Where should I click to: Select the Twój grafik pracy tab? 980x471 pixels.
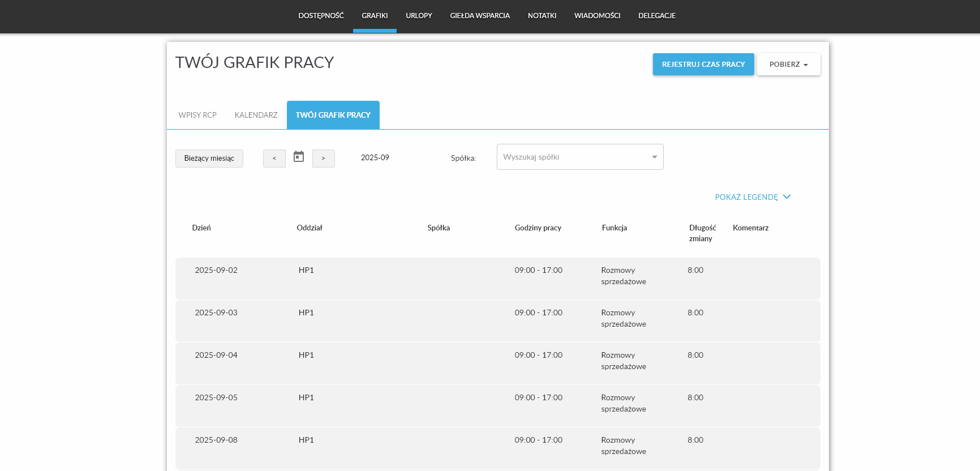[x=333, y=115]
